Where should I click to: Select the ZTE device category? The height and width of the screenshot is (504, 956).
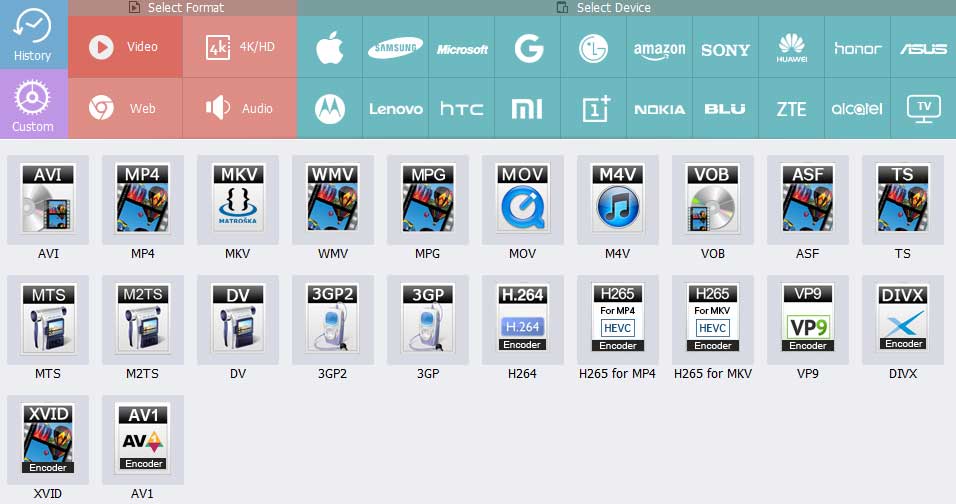tap(791, 108)
